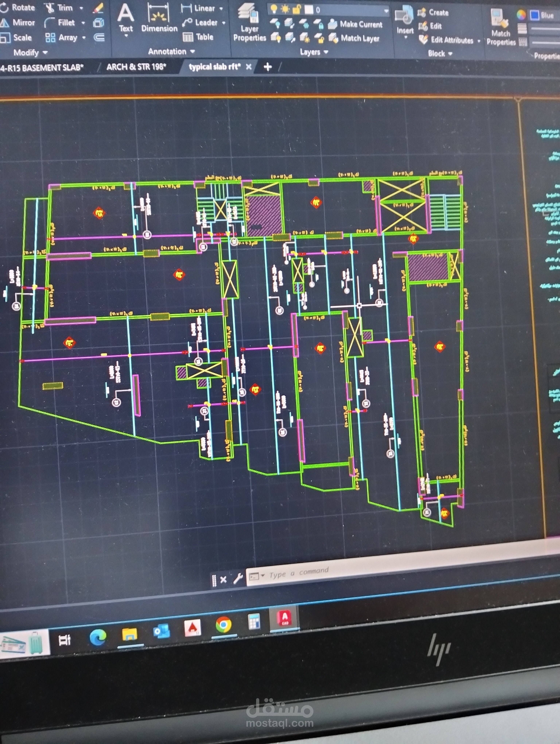The width and height of the screenshot is (560, 744).
Task: Expand Trim options arrow
Action: click(x=81, y=8)
